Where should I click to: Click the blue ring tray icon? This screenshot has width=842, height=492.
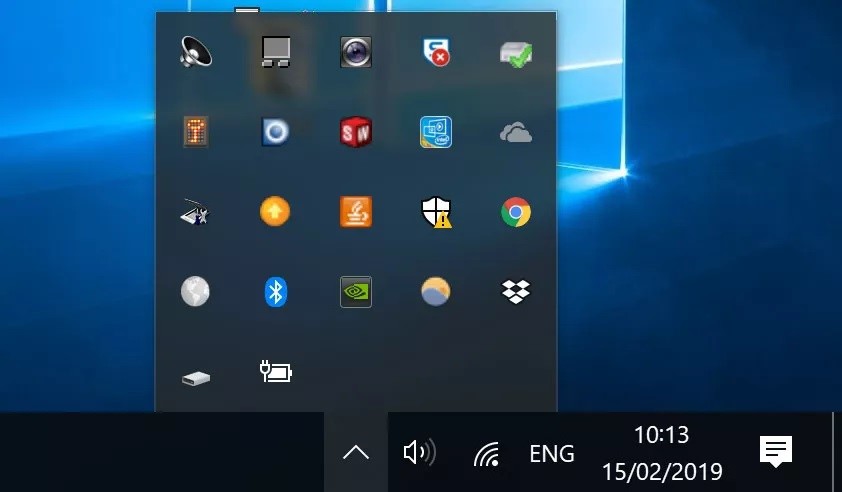click(275, 131)
